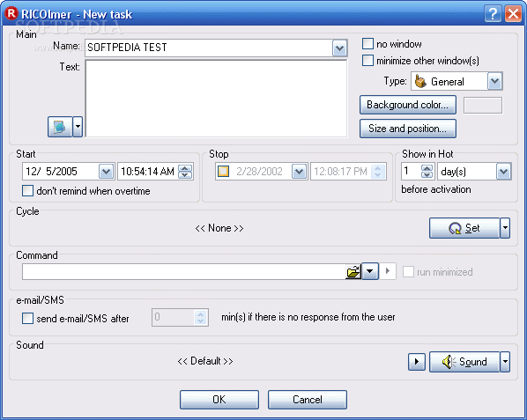Viewport: 527px width, 420px height.
Task: Click the << None >> cycle text
Action: tap(219, 228)
